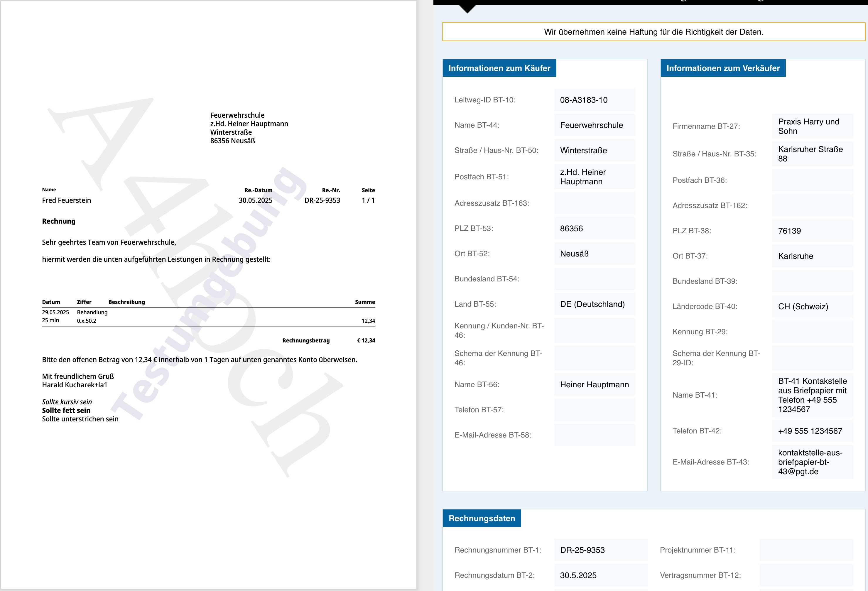Click the empty Schema der Kennung BT-46 field
Image resolution: width=868 pixels, height=591 pixels.
[x=595, y=358]
